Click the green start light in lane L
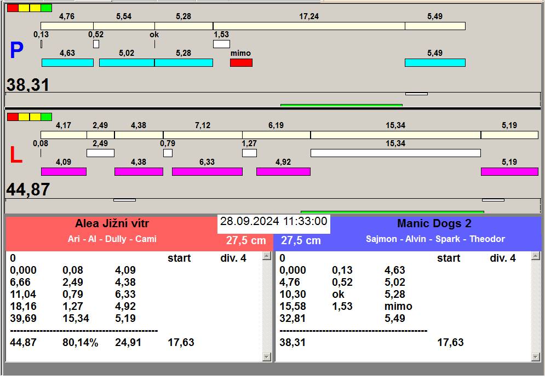The width and height of the screenshot is (545, 392). pos(46,117)
